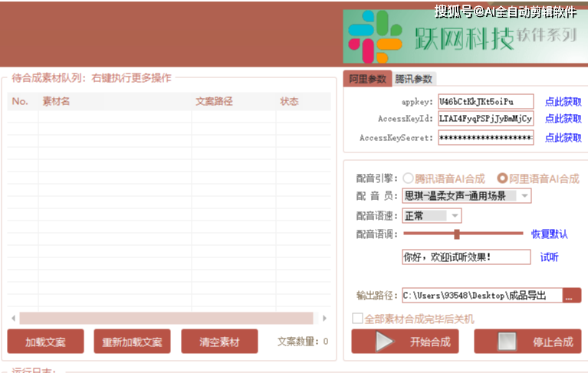The height and width of the screenshot is (373, 588).
Task: Click the trial text field 你好，欢迎试听效果
Action: point(466,257)
